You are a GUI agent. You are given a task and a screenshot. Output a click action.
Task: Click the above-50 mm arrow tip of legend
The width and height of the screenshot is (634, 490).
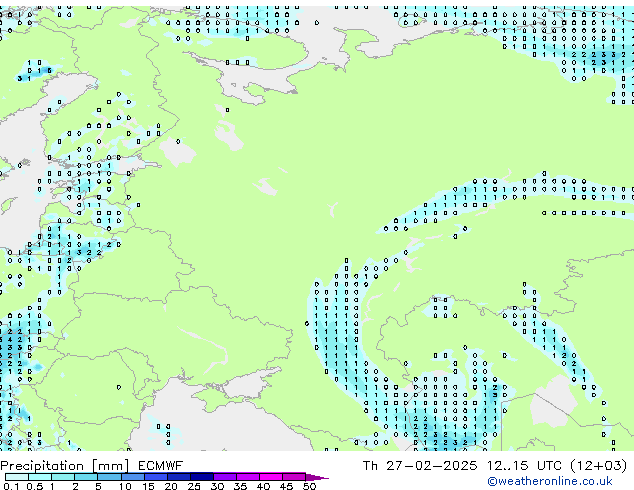(x=317, y=477)
